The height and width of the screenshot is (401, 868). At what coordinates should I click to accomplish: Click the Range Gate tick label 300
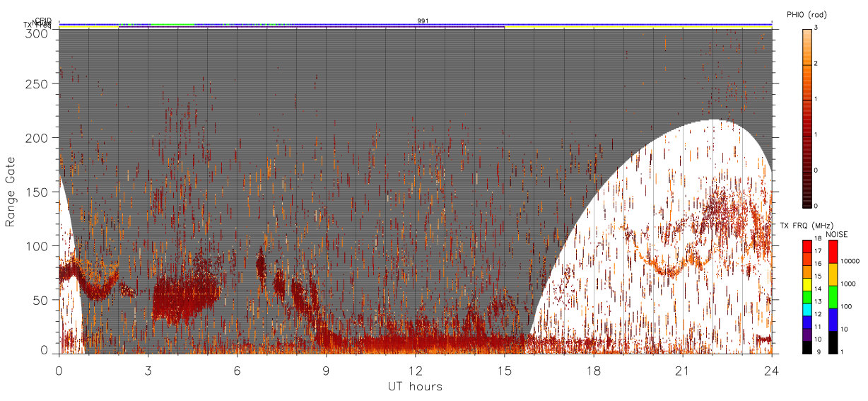(38, 33)
